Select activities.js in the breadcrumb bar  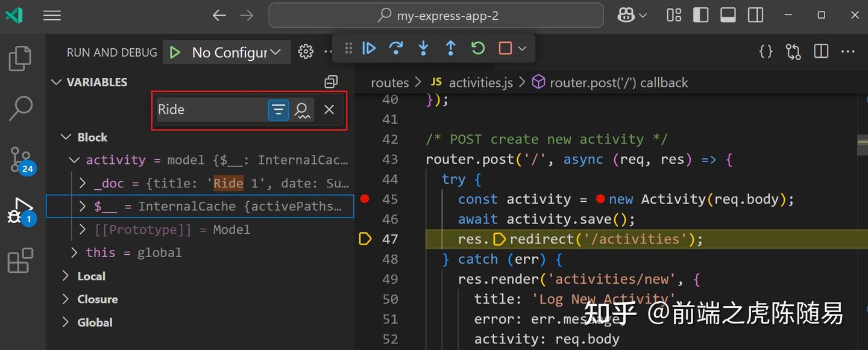click(x=480, y=82)
